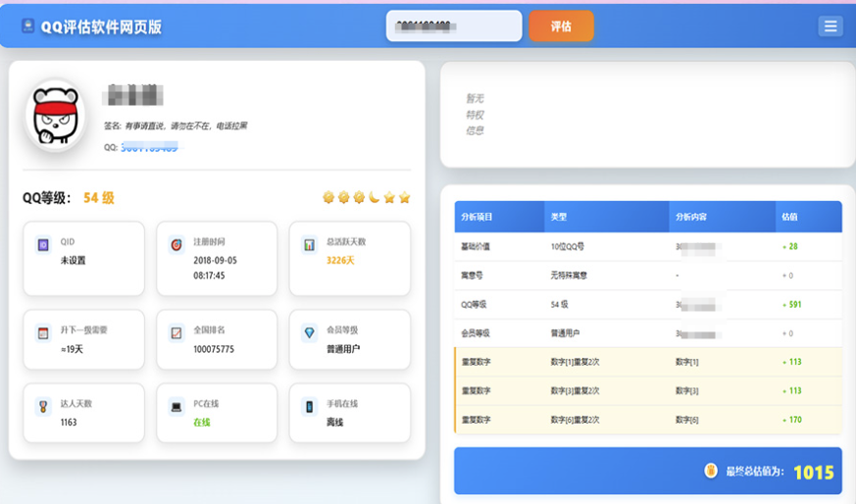
Task: Click the signature text 有事请直说
Action: point(145,126)
